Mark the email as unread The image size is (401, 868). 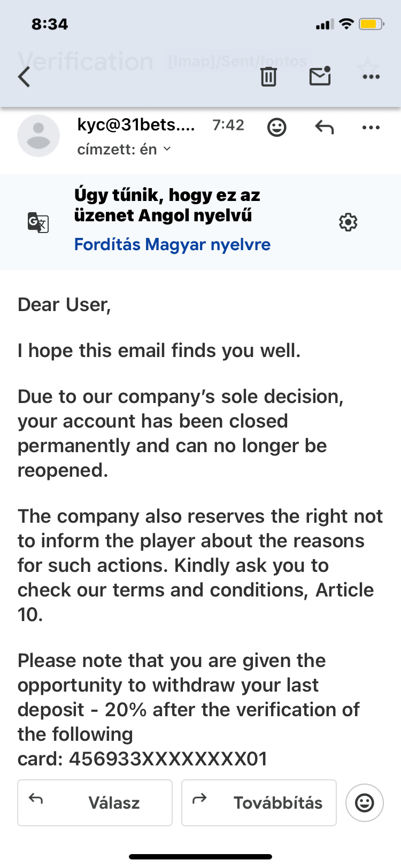[x=320, y=76]
